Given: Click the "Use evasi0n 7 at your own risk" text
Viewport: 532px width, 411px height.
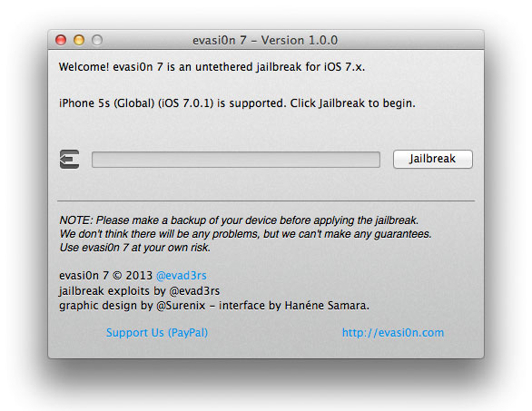Looking at the screenshot, I should [x=135, y=248].
